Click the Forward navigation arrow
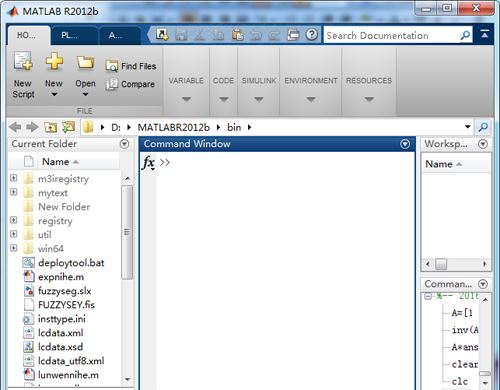 click(x=32, y=127)
